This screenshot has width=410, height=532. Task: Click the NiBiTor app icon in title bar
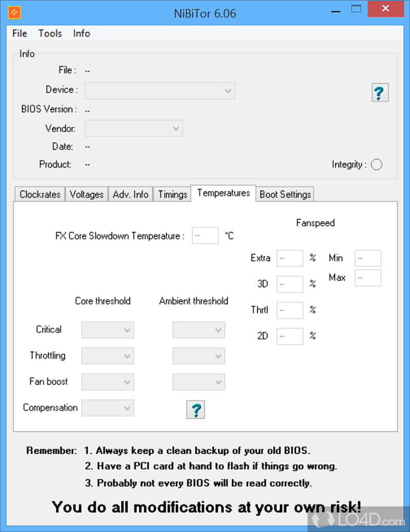[14, 13]
